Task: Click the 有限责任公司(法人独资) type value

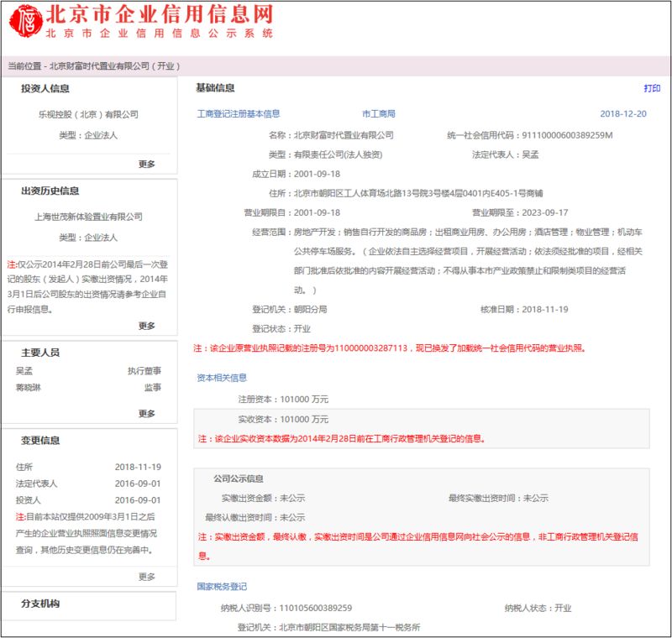Action: tap(339, 154)
